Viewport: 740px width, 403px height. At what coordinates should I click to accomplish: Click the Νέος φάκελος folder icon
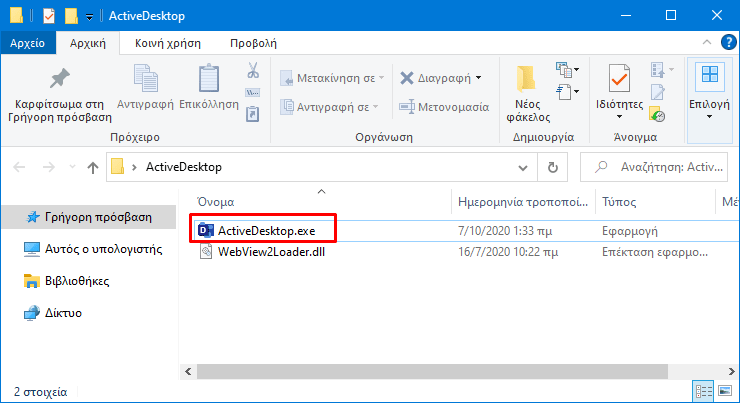[x=526, y=78]
